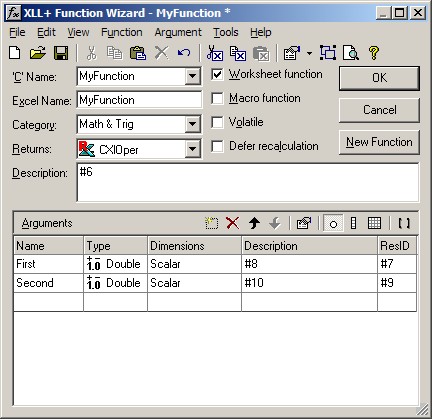
Task: Add new argument in Arguments toolbar
Action: pos(211,223)
